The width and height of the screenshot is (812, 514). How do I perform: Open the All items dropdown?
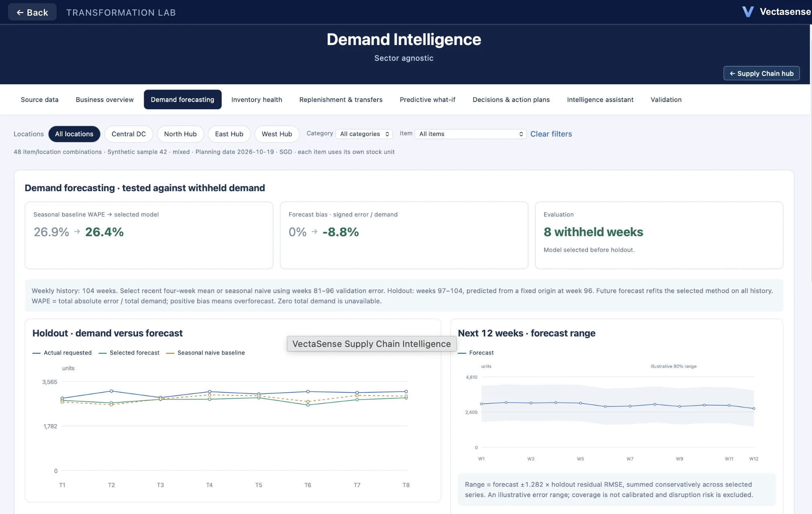click(471, 134)
